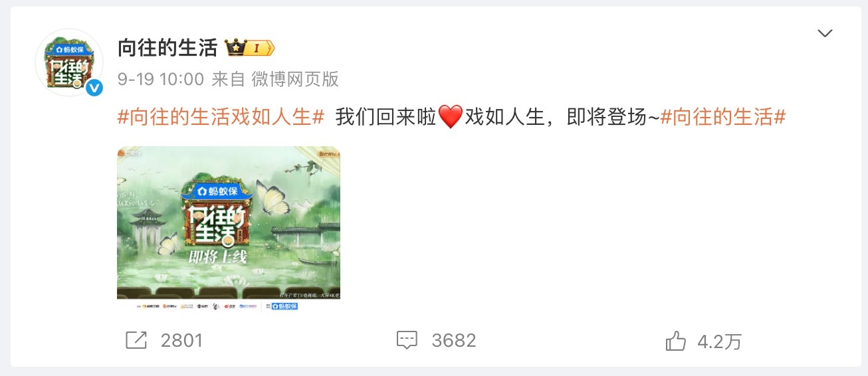Click the blue verified badge on avatar
The height and width of the screenshot is (376, 868).
(94, 88)
